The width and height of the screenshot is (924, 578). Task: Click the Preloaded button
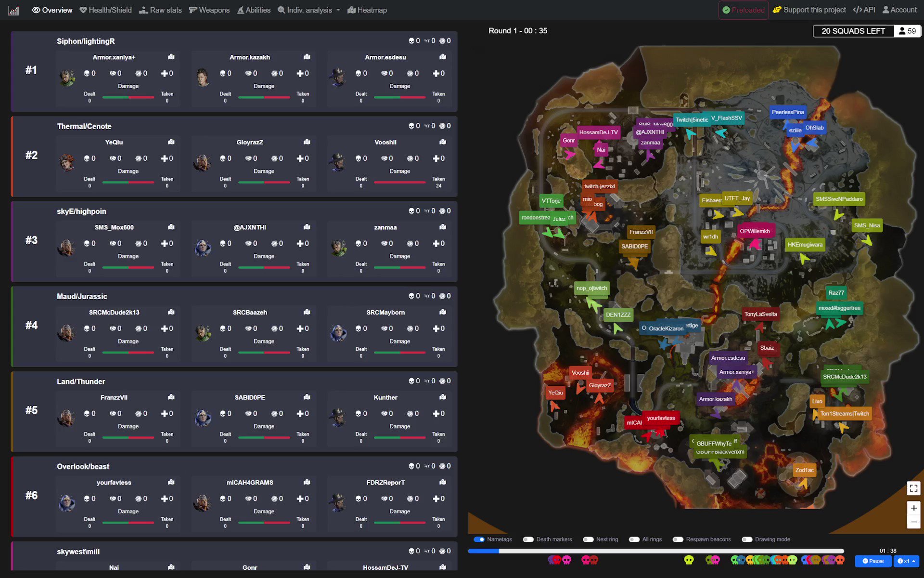click(x=744, y=10)
